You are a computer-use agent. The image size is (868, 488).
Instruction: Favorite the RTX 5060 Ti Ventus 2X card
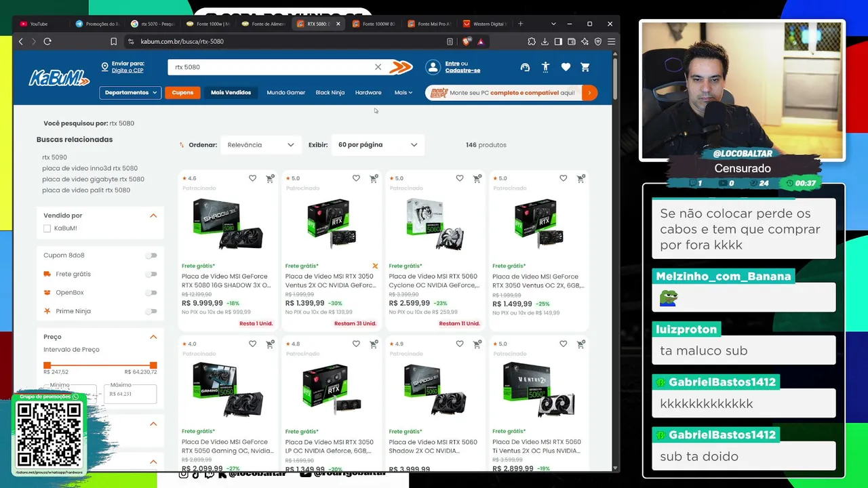coord(563,344)
